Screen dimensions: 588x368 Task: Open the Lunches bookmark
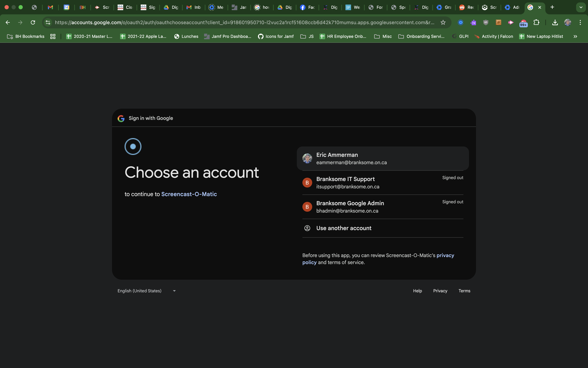[x=186, y=36]
